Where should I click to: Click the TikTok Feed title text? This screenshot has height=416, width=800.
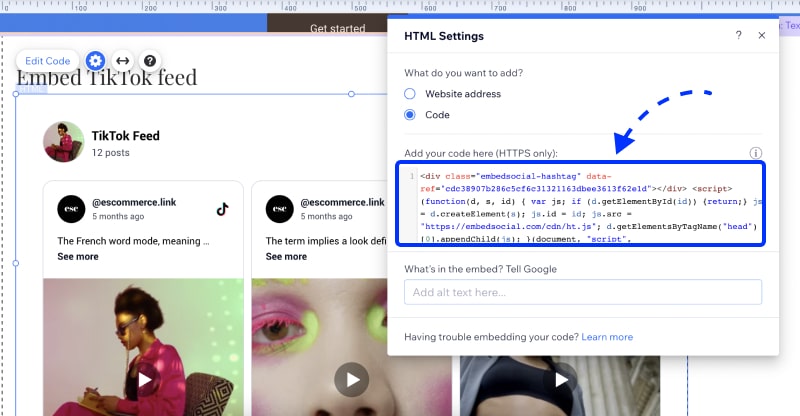coord(126,136)
